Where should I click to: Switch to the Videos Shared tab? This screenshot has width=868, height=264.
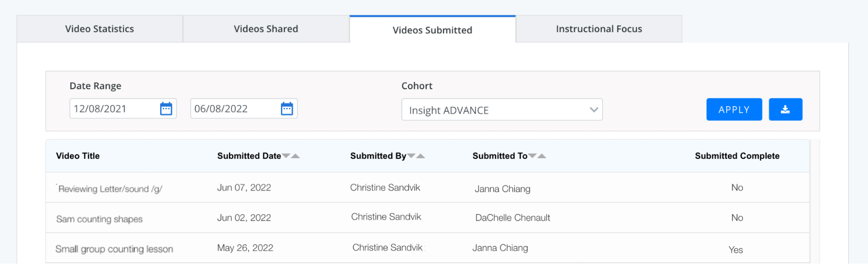tap(266, 29)
